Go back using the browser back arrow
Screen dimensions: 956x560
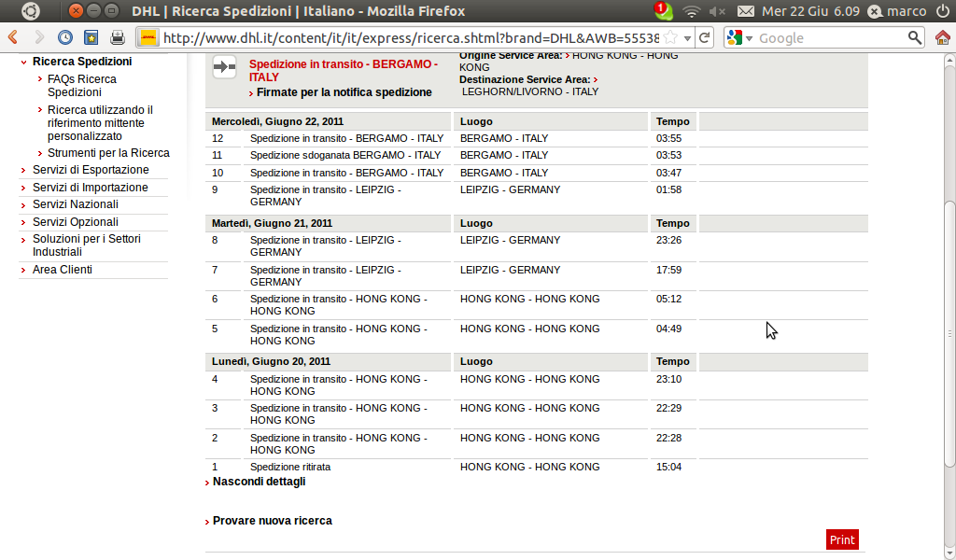[13, 37]
